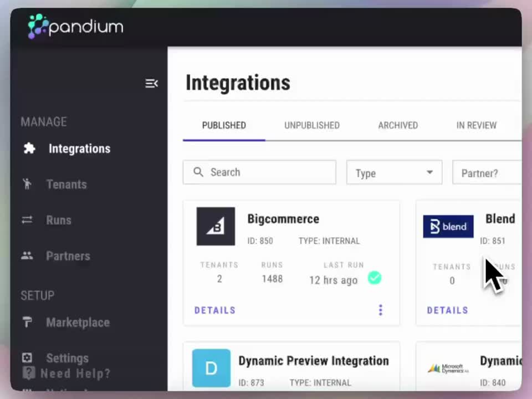This screenshot has height=399, width=532.
Task: Click the Partners people icon
Action: click(x=27, y=255)
